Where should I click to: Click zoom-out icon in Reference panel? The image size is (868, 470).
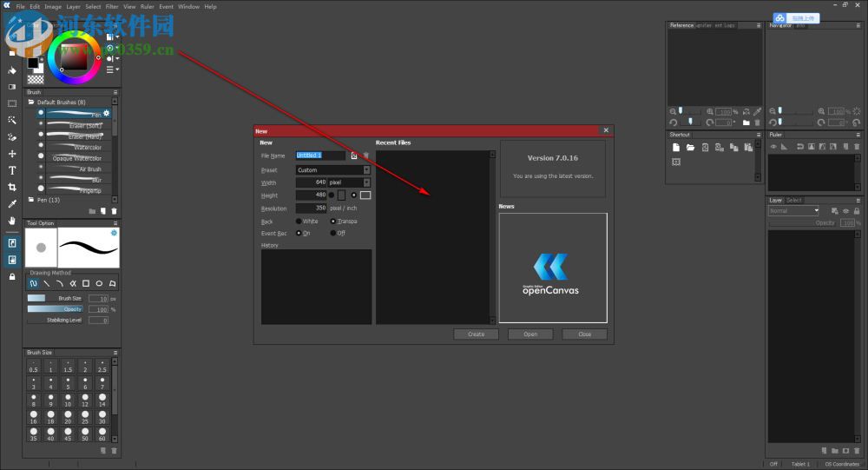(x=673, y=111)
